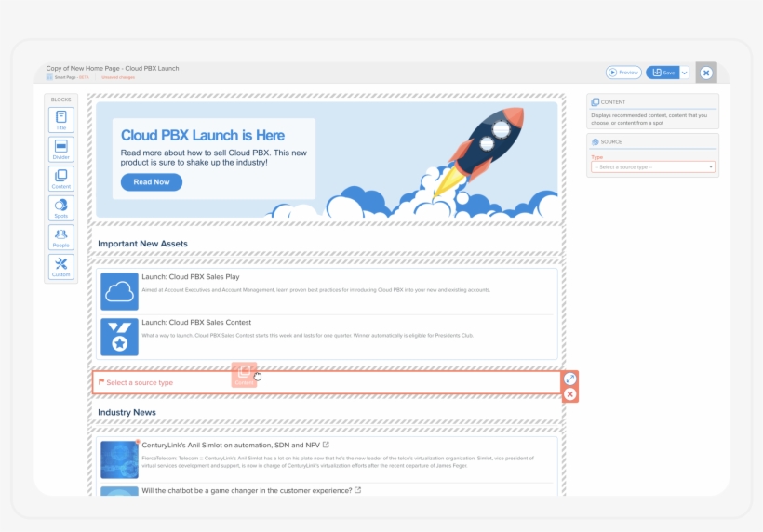763x532 pixels.
Task: Choose the Content block in sidebar
Action: click(x=61, y=179)
